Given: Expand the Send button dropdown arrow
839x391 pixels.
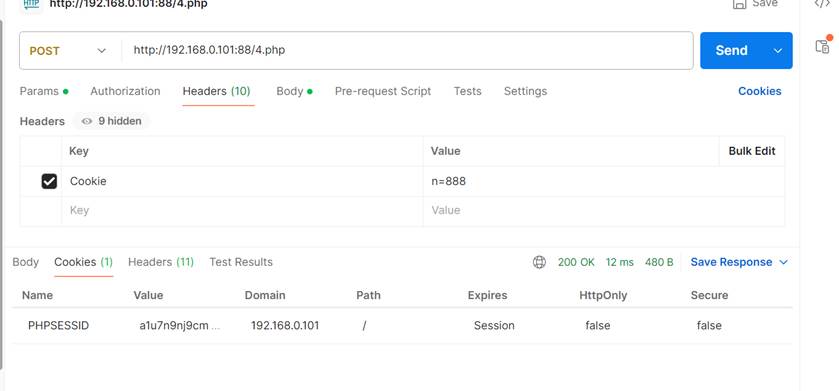Looking at the screenshot, I should click(778, 51).
